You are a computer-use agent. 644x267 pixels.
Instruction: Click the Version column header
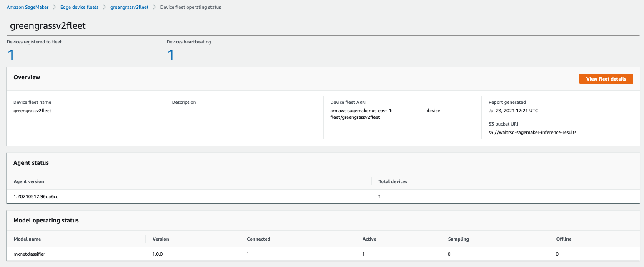[161, 239]
